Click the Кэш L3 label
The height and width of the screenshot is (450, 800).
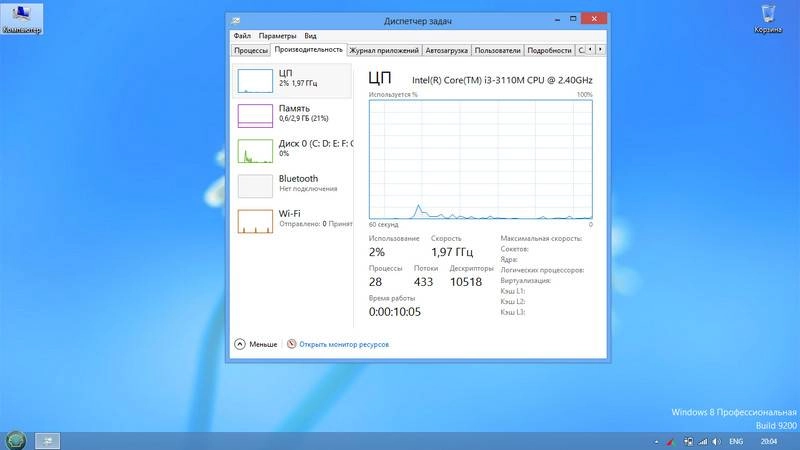coord(513,312)
